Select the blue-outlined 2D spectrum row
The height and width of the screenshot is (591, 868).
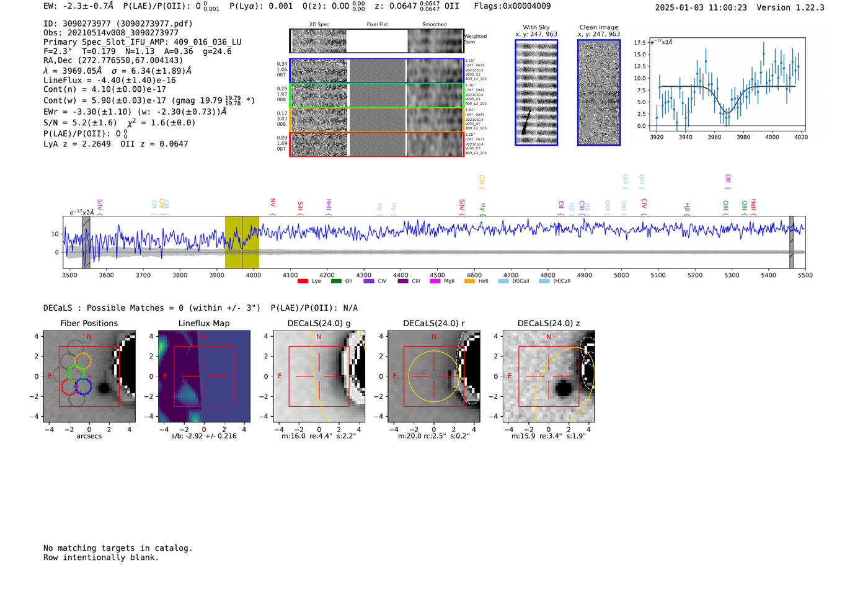coord(377,71)
